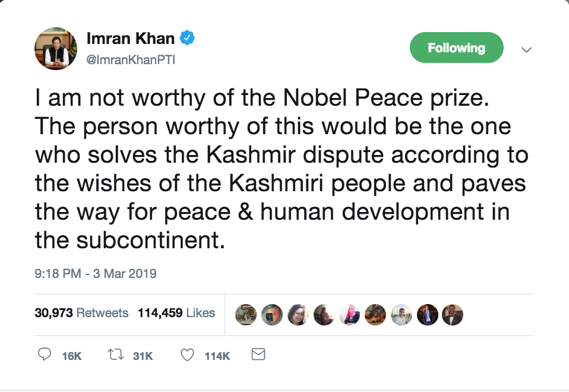This screenshot has width=569, height=392.
Task: Like the tweet with the heart icon
Action: [x=187, y=355]
